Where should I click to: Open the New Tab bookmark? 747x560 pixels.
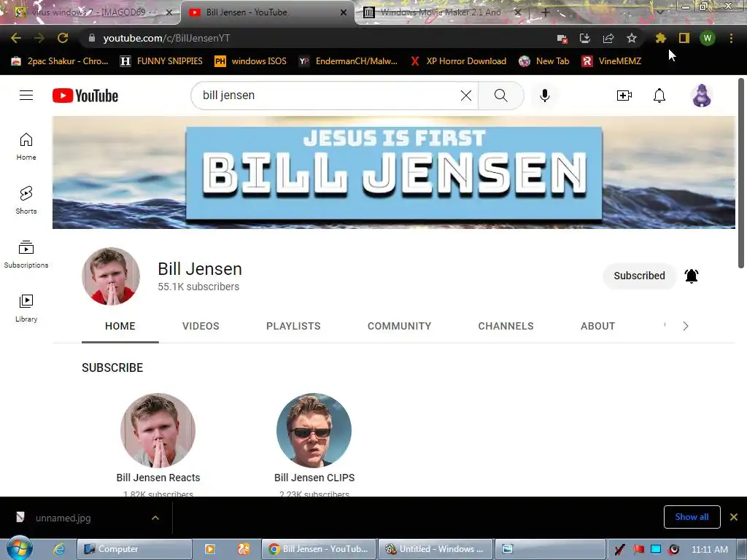tap(544, 61)
